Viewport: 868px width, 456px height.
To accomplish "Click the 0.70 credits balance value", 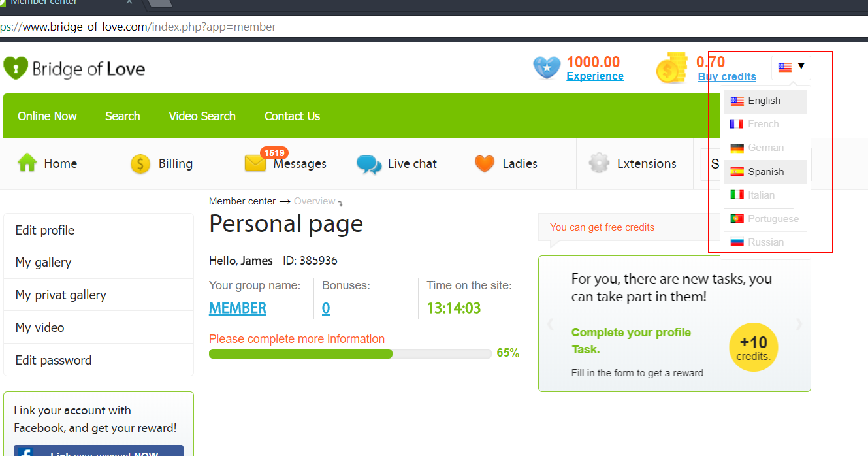I will pyautogui.click(x=711, y=62).
